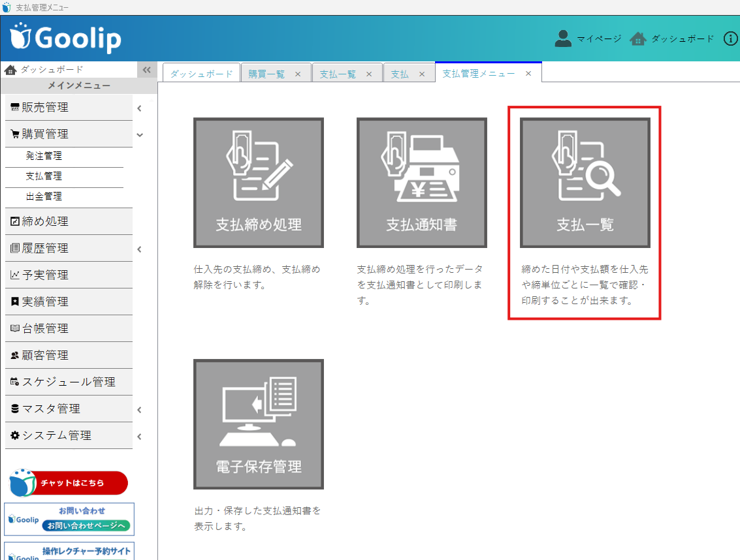Click the 実績管理 bookmark icon
This screenshot has width=740, height=560.
pyautogui.click(x=15, y=302)
